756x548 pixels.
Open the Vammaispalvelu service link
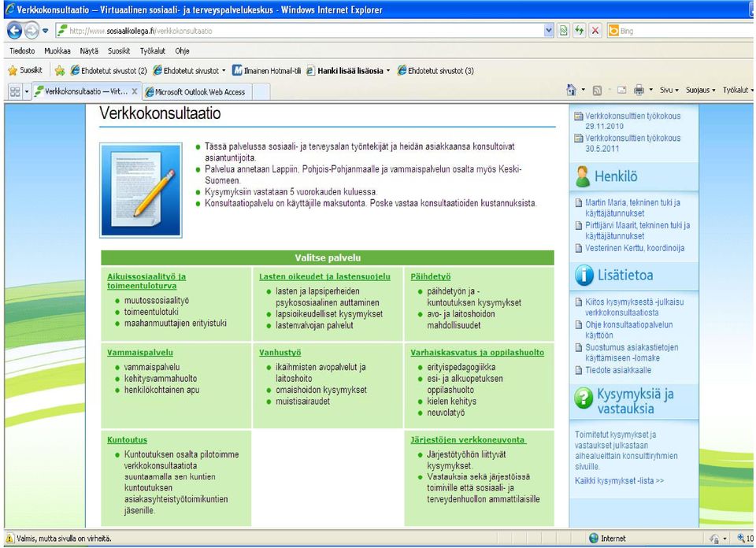point(140,352)
